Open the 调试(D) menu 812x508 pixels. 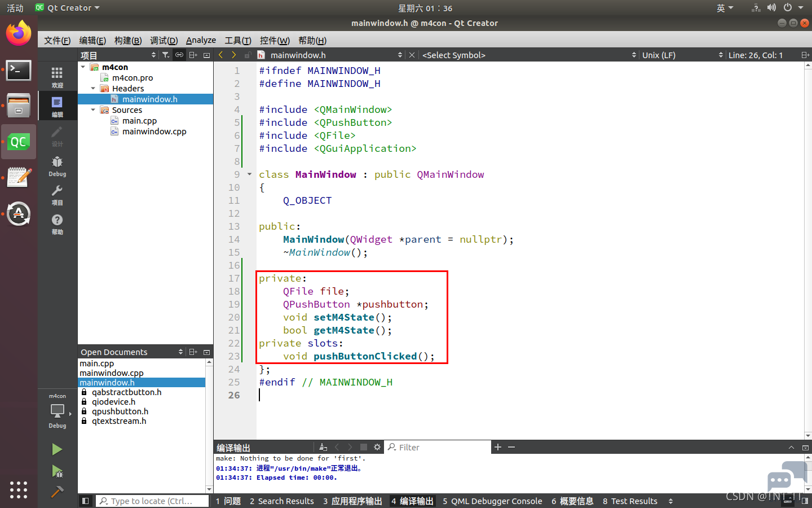point(164,40)
